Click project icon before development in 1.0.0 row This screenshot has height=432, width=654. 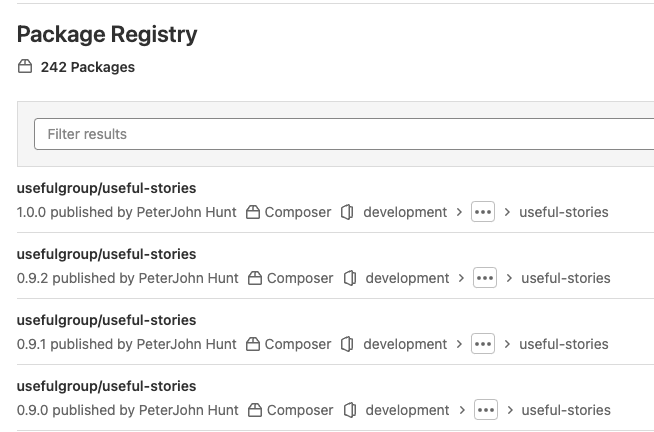tap(347, 212)
